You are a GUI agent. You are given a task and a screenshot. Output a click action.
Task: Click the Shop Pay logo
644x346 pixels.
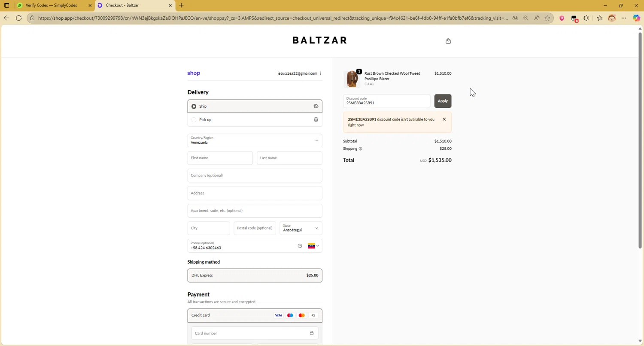point(194,73)
